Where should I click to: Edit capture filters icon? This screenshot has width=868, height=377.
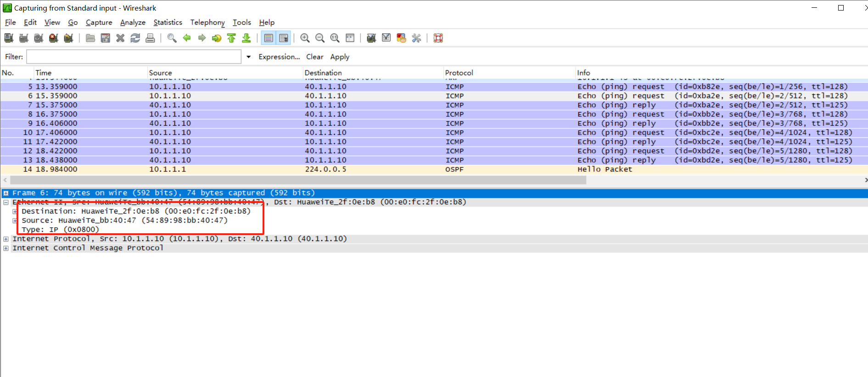[371, 38]
